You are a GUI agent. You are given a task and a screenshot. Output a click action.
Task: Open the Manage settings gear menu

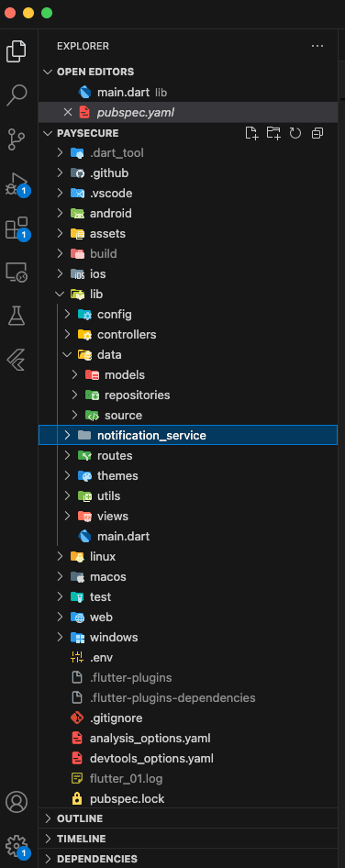17,846
